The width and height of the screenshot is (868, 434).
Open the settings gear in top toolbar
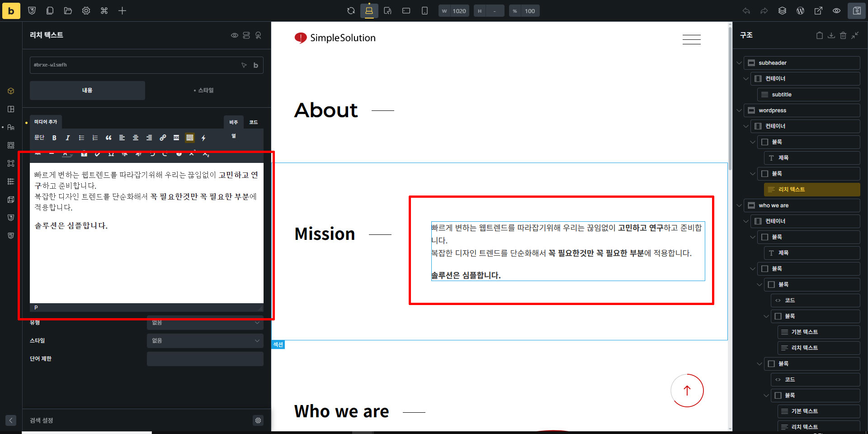86,11
